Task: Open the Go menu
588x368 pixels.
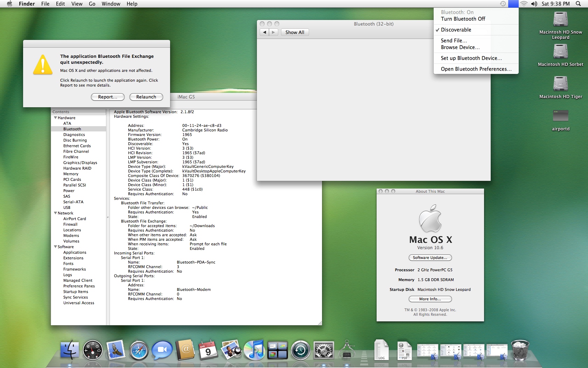Action: pos(92,4)
